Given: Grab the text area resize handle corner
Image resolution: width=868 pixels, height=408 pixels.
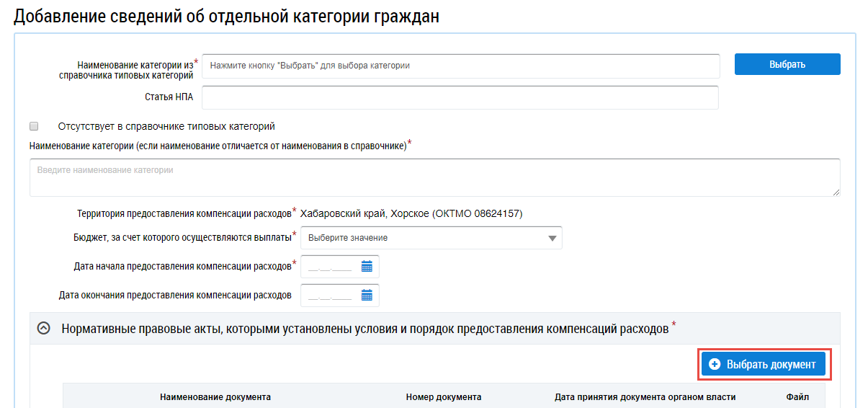Looking at the screenshot, I should [x=836, y=192].
